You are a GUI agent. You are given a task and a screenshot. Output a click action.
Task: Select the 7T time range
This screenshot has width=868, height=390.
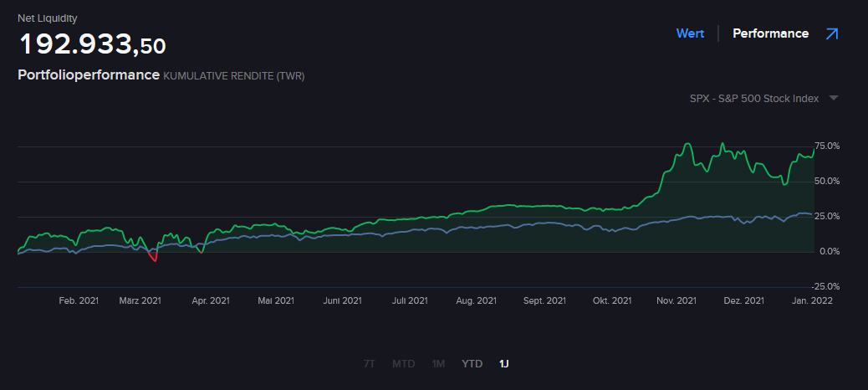click(369, 364)
